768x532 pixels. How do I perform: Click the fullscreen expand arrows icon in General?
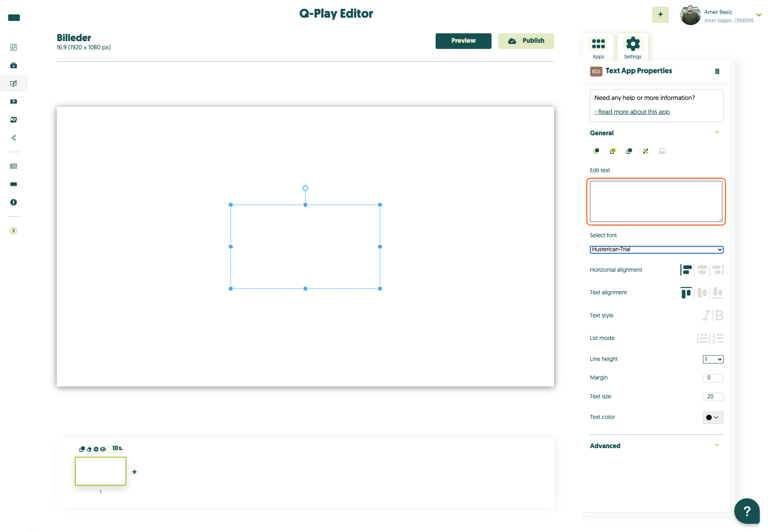(x=645, y=151)
